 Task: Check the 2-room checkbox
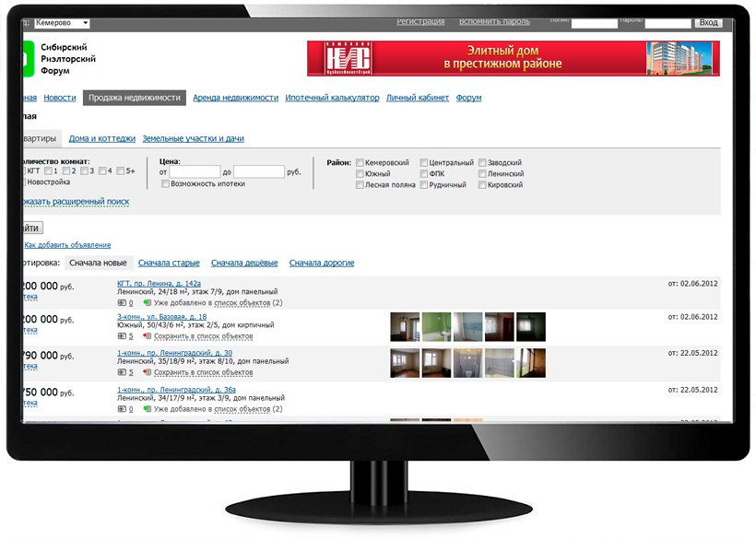click(x=66, y=171)
